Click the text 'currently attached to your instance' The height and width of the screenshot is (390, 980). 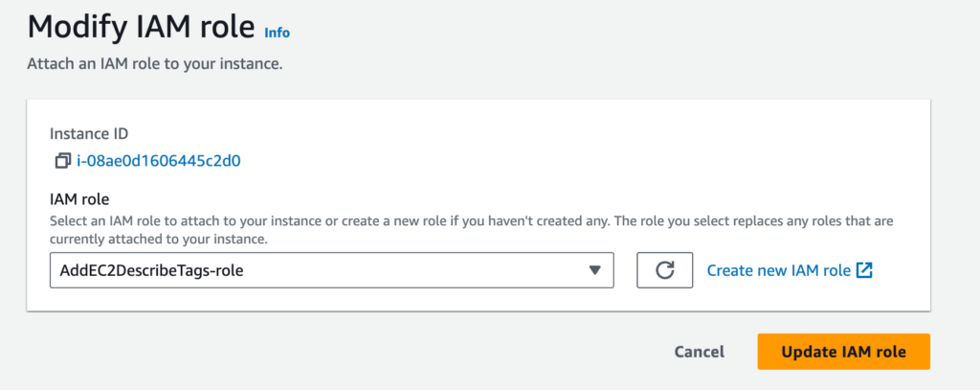159,240
